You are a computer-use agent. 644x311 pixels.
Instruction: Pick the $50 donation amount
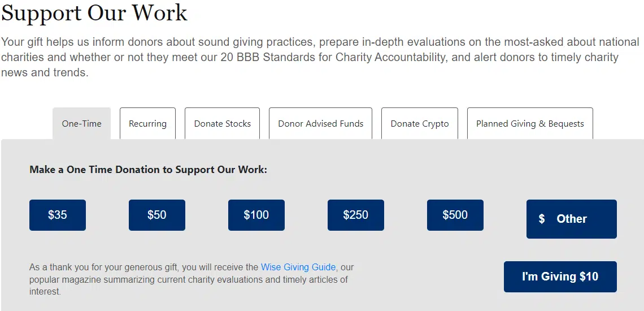pyautogui.click(x=157, y=215)
